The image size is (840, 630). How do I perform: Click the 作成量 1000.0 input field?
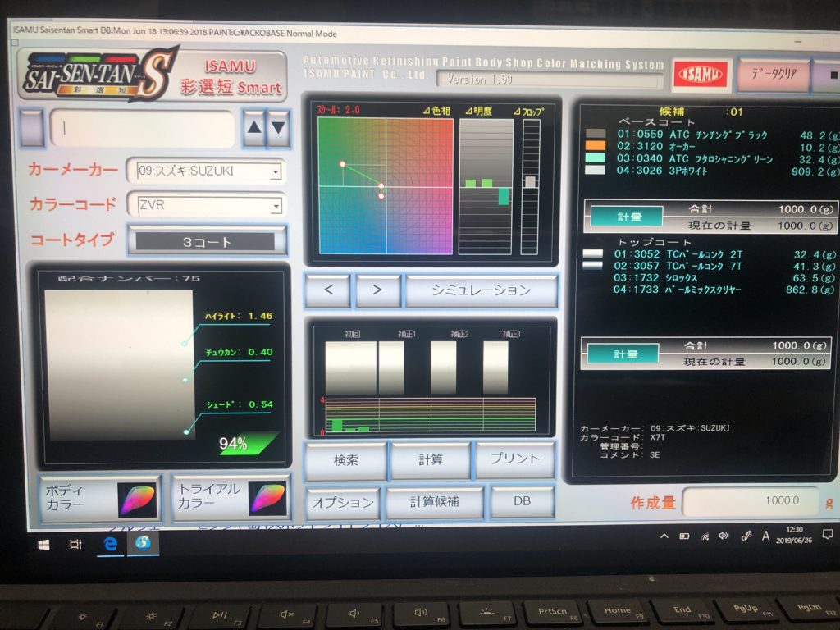(751, 501)
